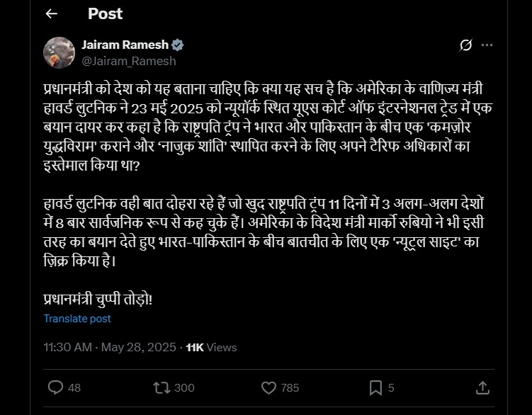
Task: Click the line प्रधानमंत्री चुप्पी तोड़ो!
Action: coord(98,299)
